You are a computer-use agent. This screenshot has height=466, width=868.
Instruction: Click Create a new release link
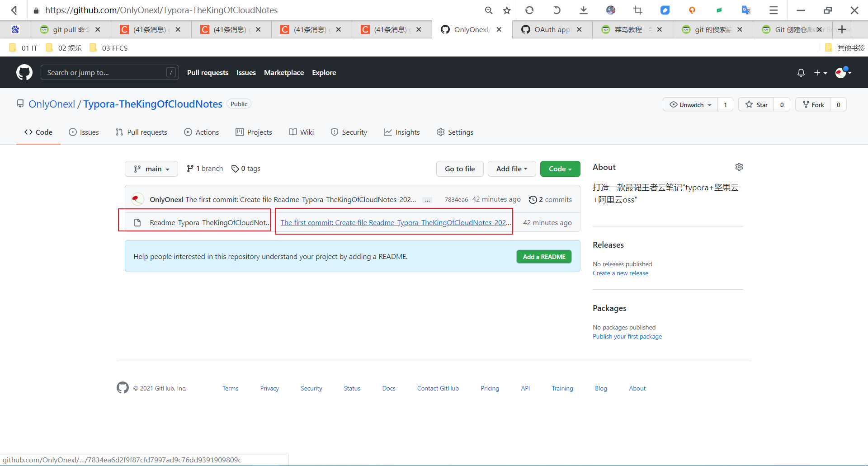pyautogui.click(x=620, y=273)
